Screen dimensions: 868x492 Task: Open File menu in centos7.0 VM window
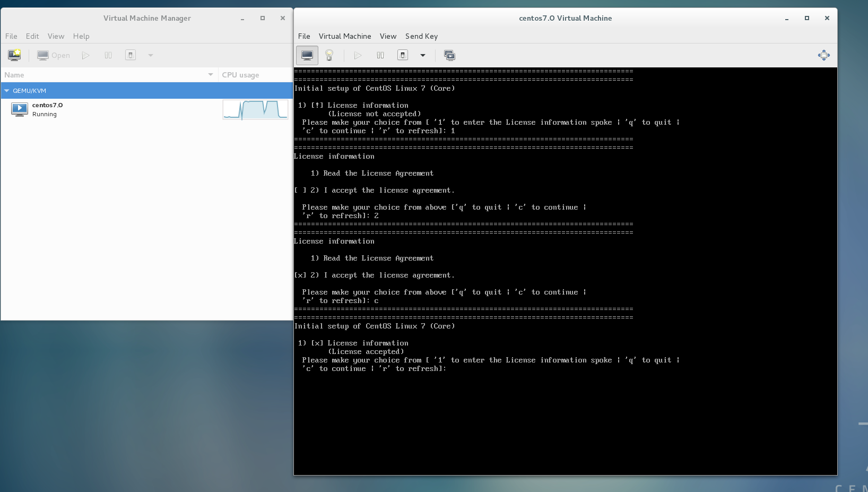coord(304,36)
